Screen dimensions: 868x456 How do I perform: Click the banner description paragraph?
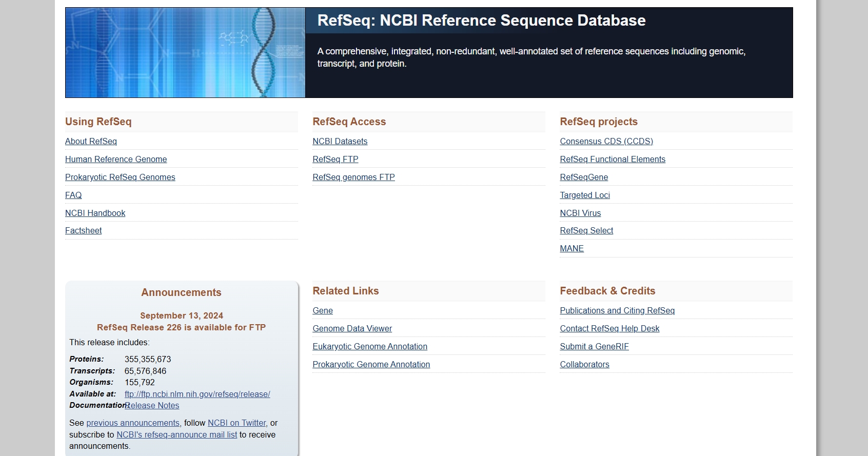click(531, 57)
